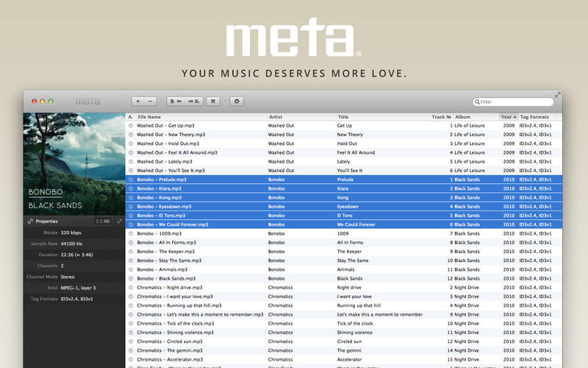The image size is (588, 368).
Task: Click the filename-from-tags arrow icon
Action: click(195, 102)
